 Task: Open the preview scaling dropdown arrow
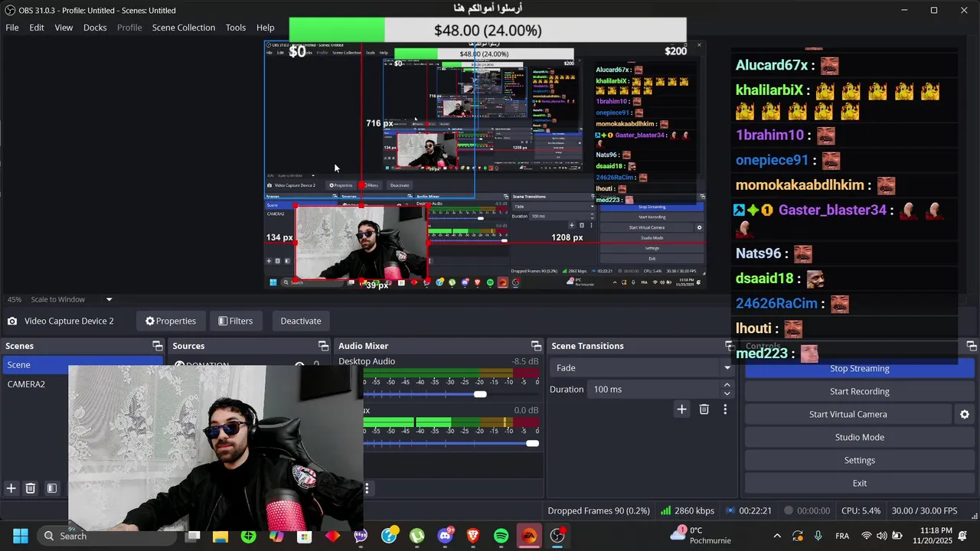coord(109,299)
